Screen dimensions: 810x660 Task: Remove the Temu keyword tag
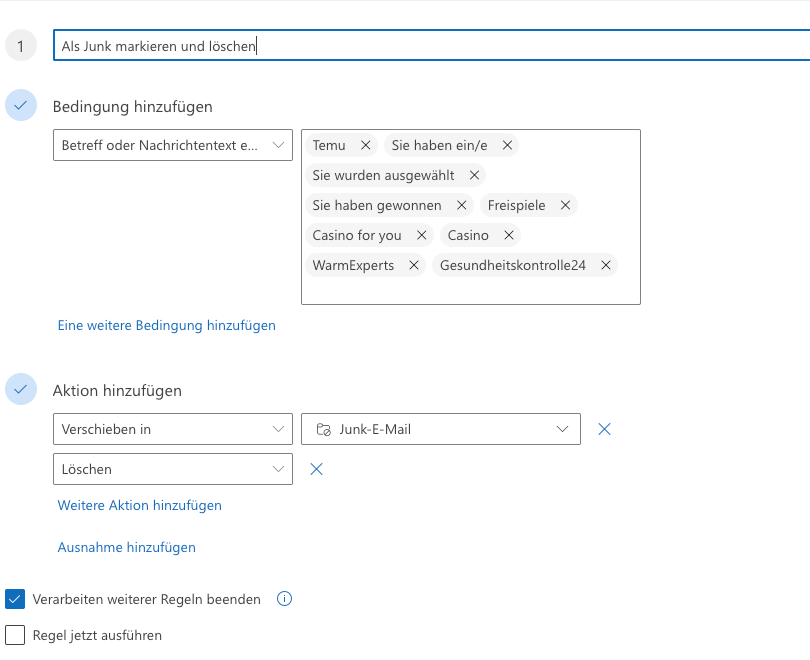pos(365,145)
